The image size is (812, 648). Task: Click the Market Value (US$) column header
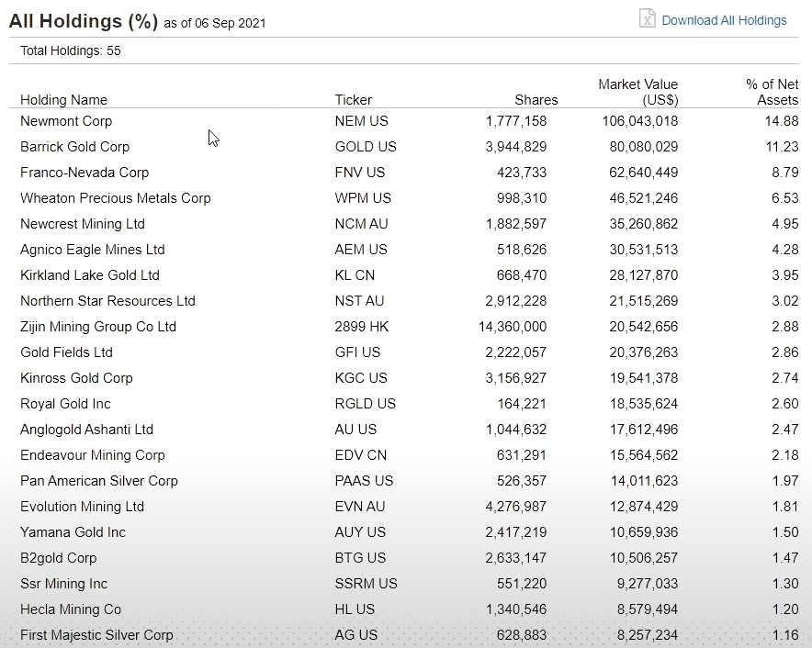(638, 92)
